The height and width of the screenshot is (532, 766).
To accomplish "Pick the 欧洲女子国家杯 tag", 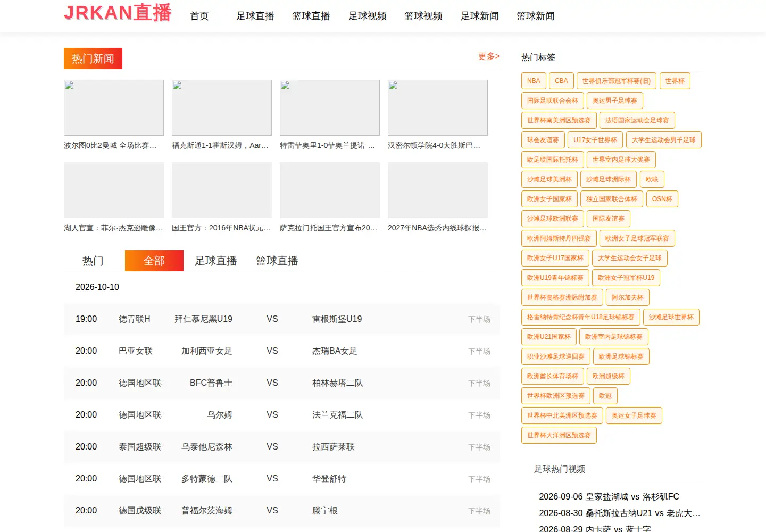I will click(x=549, y=199).
